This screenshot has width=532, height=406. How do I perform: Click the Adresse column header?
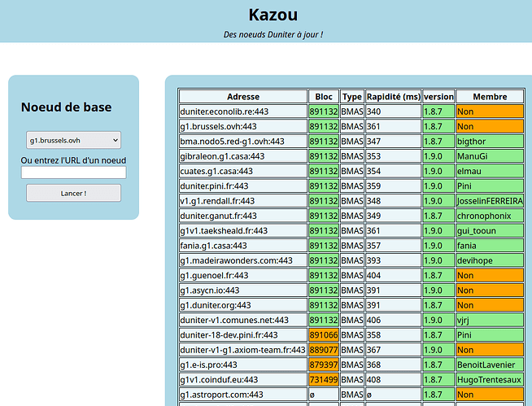pos(243,97)
